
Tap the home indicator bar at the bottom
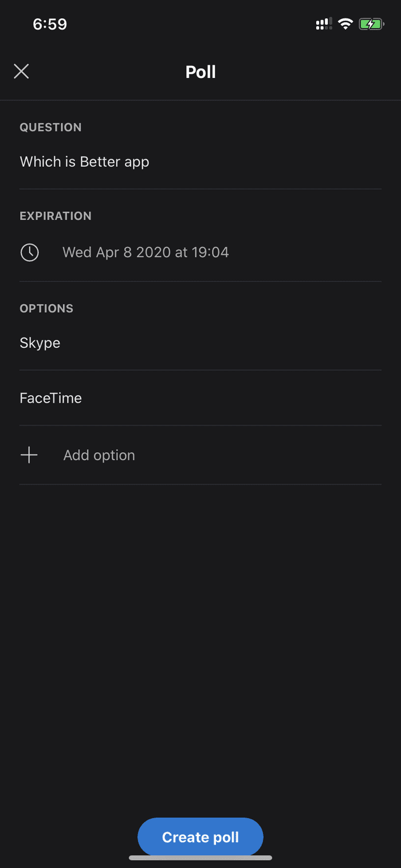(200, 858)
